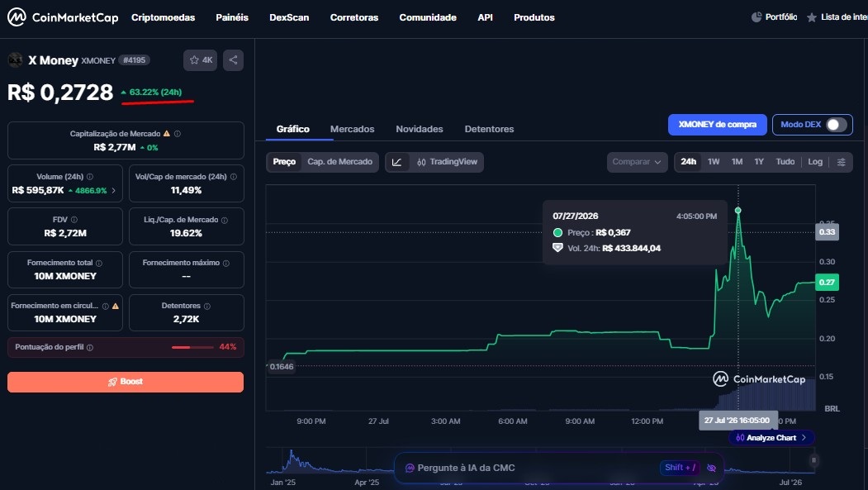Open Criptomoedas menu
Screen dimensions: 868x490
pos(163,17)
